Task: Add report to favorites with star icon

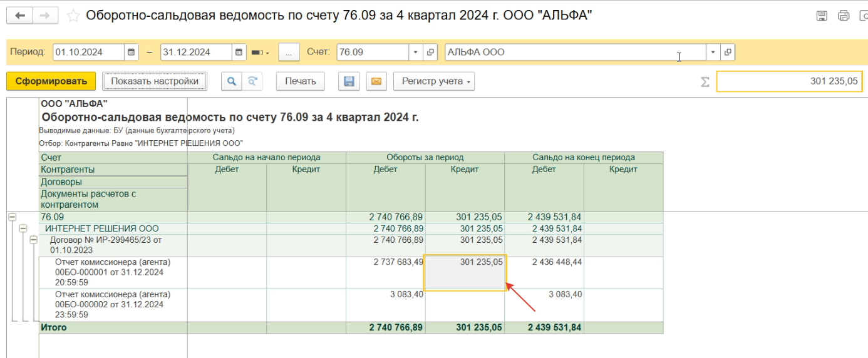Action: pyautogui.click(x=73, y=16)
